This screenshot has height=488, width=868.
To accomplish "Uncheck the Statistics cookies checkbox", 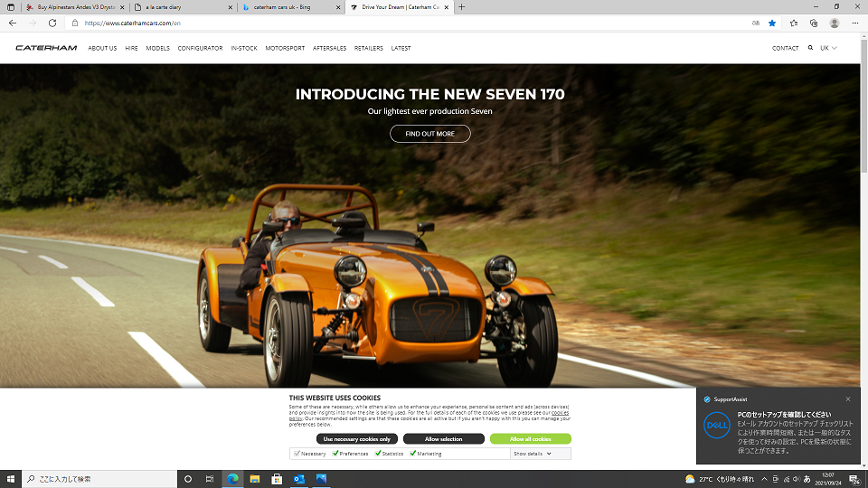I will point(378,453).
